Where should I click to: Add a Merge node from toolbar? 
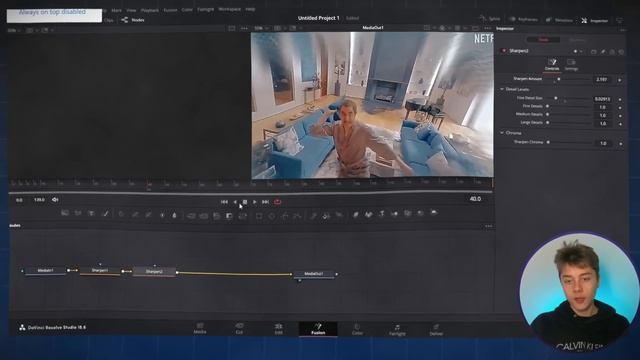pyautogui.click(x=191, y=215)
